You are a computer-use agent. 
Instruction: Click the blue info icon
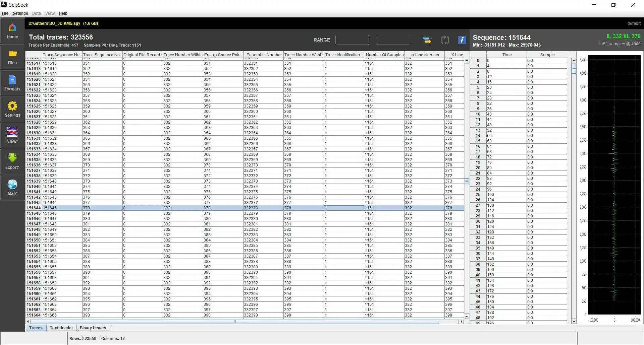pyautogui.click(x=462, y=40)
